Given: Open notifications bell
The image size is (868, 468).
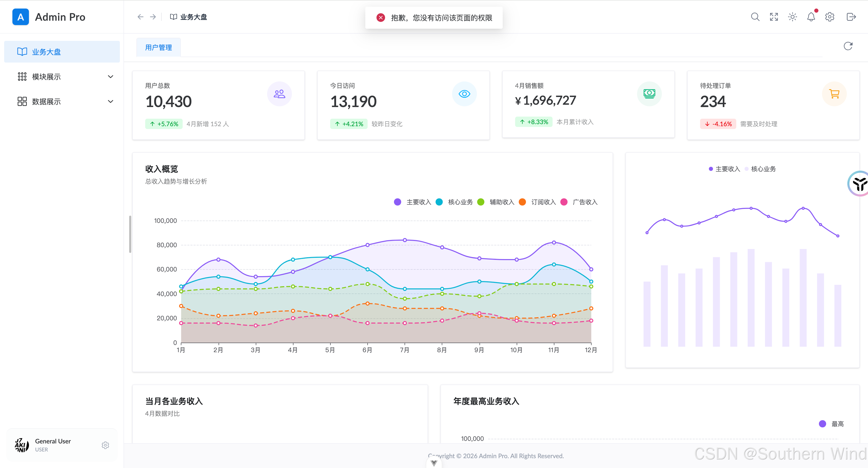Looking at the screenshot, I should click(x=811, y=17).
